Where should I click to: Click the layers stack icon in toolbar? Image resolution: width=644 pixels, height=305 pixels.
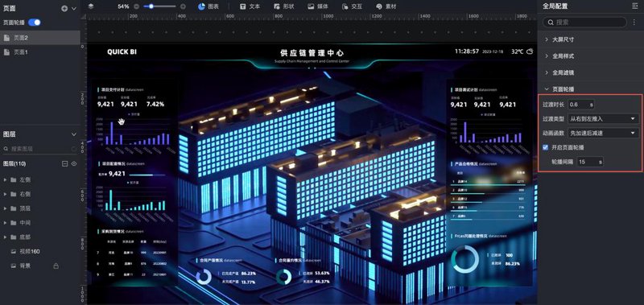pyautogui.click(x=91, y=6)
